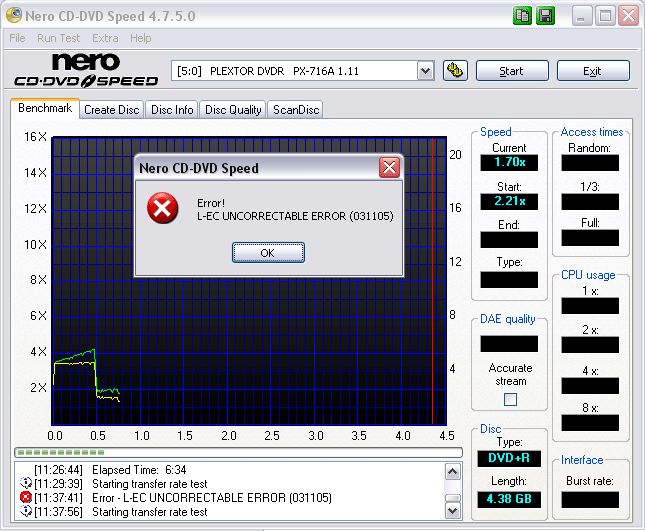Screen dimensions: 645x531
Task: Toggle the Accurate stream checkbox
Action: coord(510,399)
